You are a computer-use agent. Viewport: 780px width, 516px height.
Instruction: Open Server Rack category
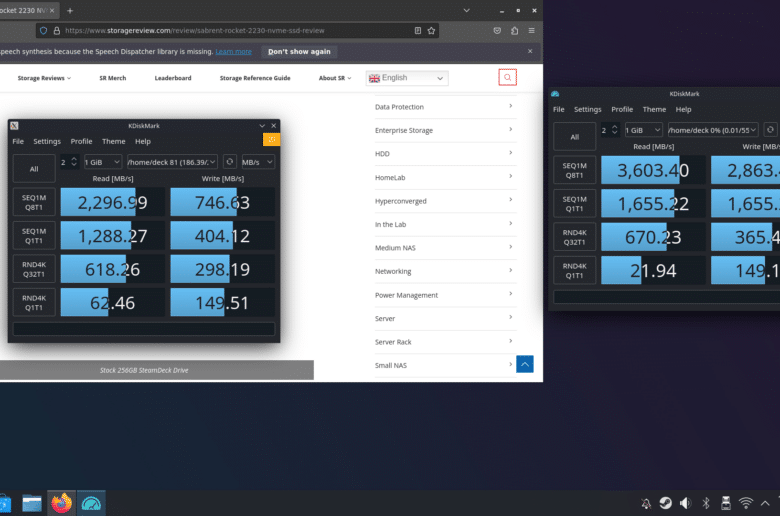[x=444, y=342]
